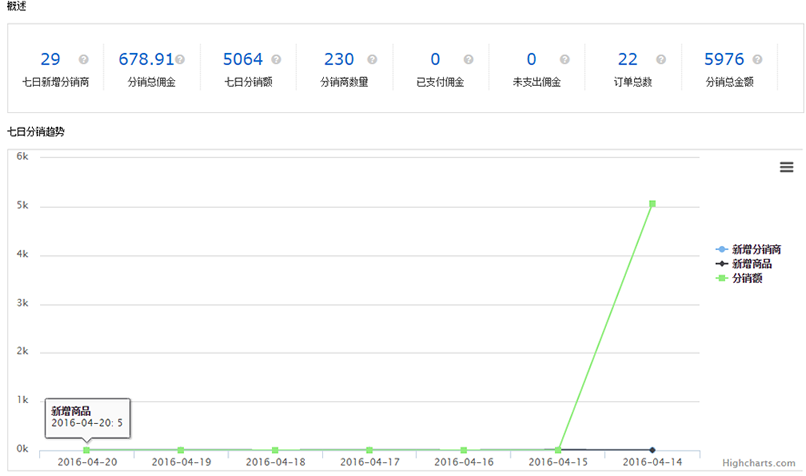
Task: Click help icon beside 七日分销额
Action: (276, 60)
